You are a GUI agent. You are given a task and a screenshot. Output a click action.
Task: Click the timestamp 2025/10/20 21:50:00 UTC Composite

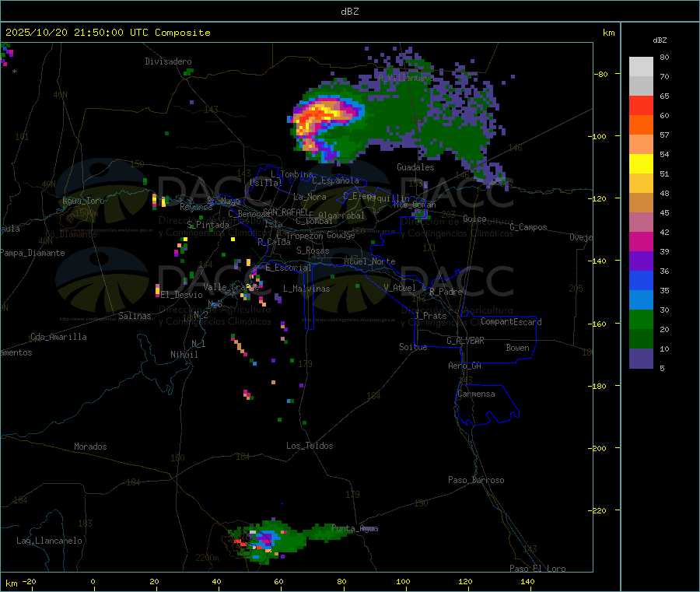[x=107, y=33]
